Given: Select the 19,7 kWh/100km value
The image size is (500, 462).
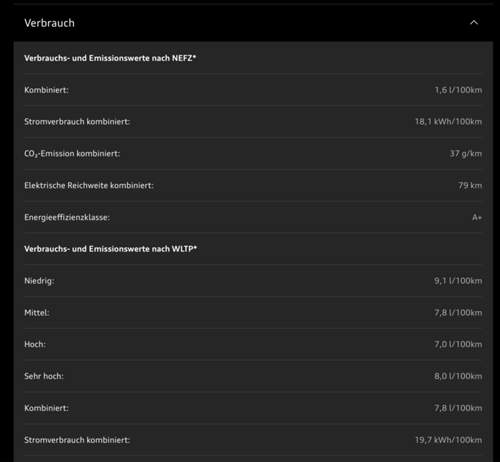Looking at the screenshot, I should tap(448, 440).
